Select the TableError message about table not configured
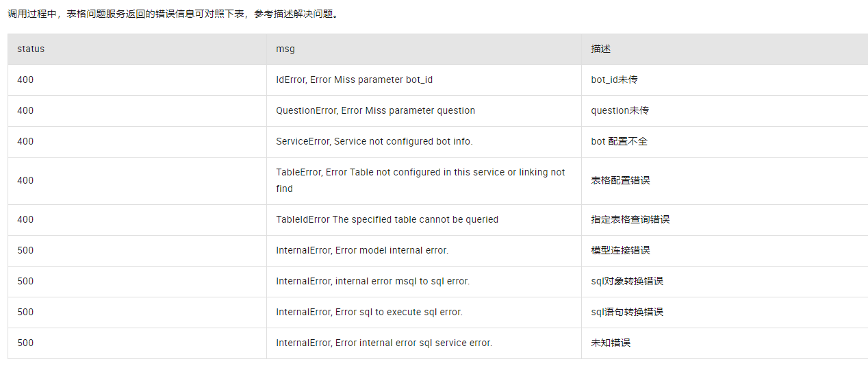The image size is (868, 368). (420, 180)
